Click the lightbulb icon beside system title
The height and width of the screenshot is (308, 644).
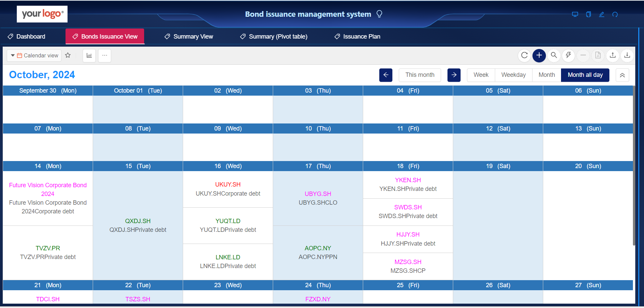pyautogui.click(x=379, y=14)
